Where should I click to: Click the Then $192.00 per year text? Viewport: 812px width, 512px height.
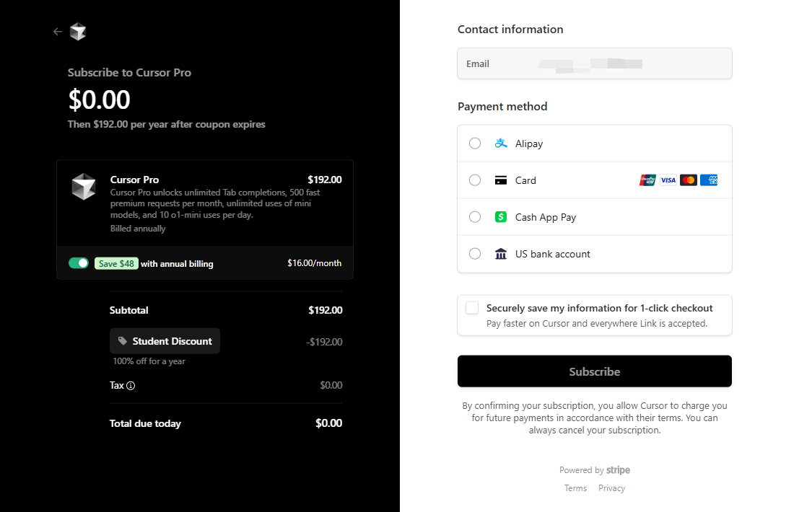point(166,124)
